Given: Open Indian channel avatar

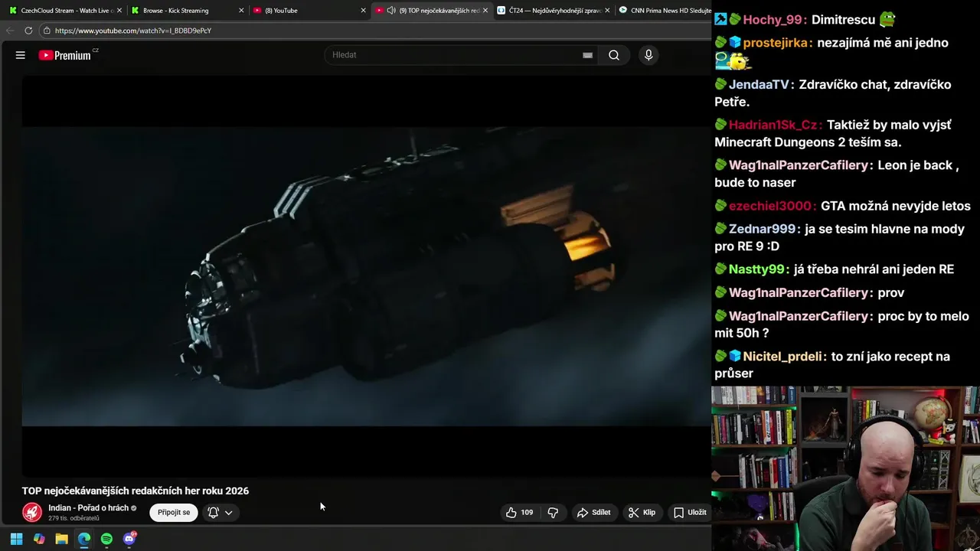Looking at the screenshot, I should 32,512.
